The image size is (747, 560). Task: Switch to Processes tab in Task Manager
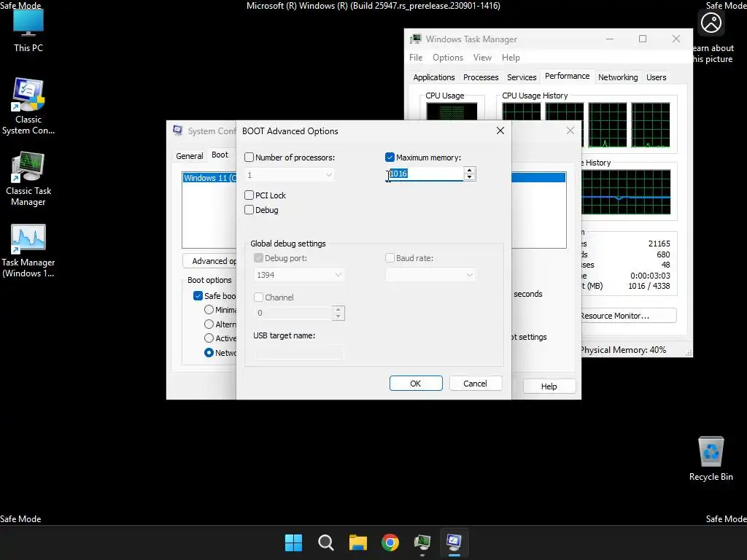coord(481,77)
